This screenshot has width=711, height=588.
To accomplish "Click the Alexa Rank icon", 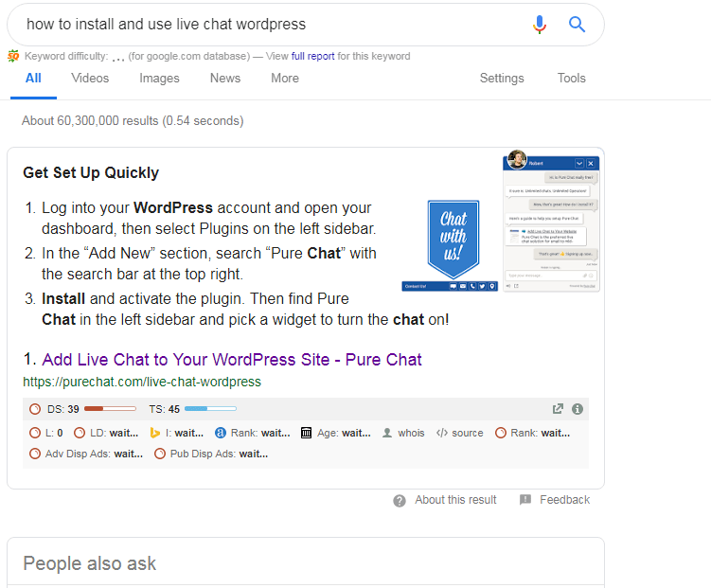I will click(221, 433).
